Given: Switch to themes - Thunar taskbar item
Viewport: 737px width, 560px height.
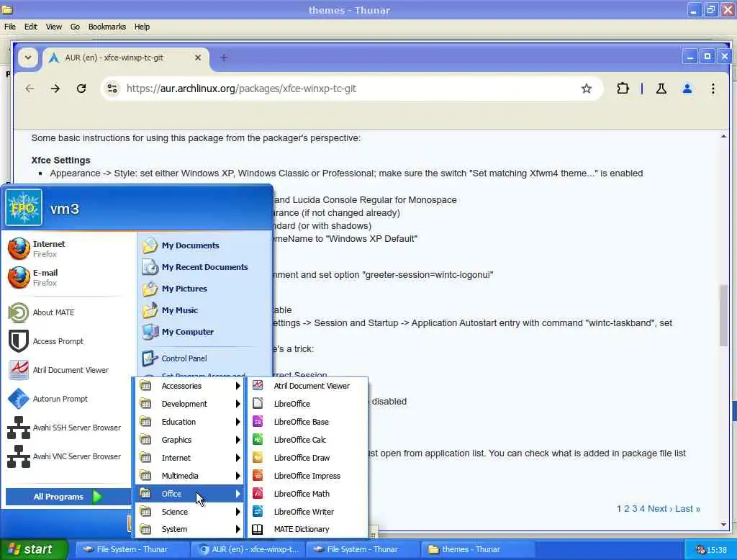Looking at the screenshot, I should pyautogui.click(x=478, y=549).
